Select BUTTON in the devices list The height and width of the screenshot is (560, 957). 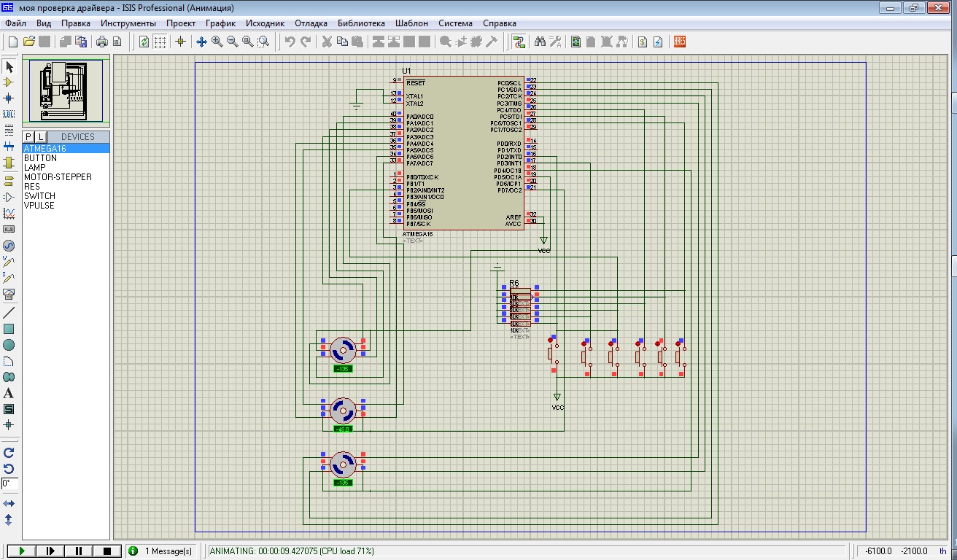(66, 158)
